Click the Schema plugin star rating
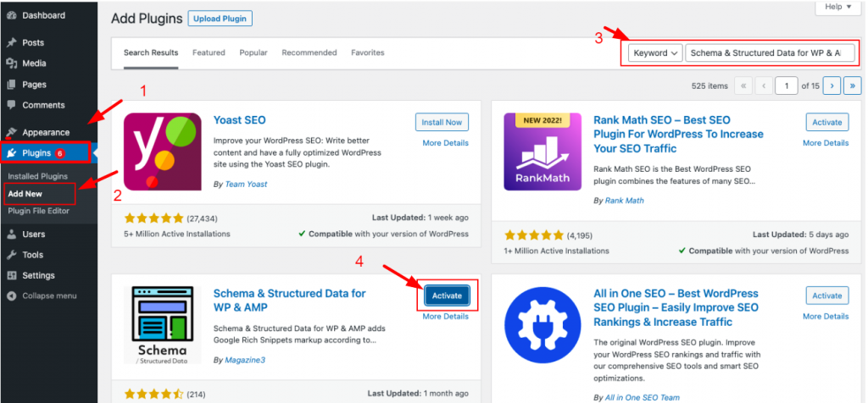The image size is (868, 403). pos(153,395)
